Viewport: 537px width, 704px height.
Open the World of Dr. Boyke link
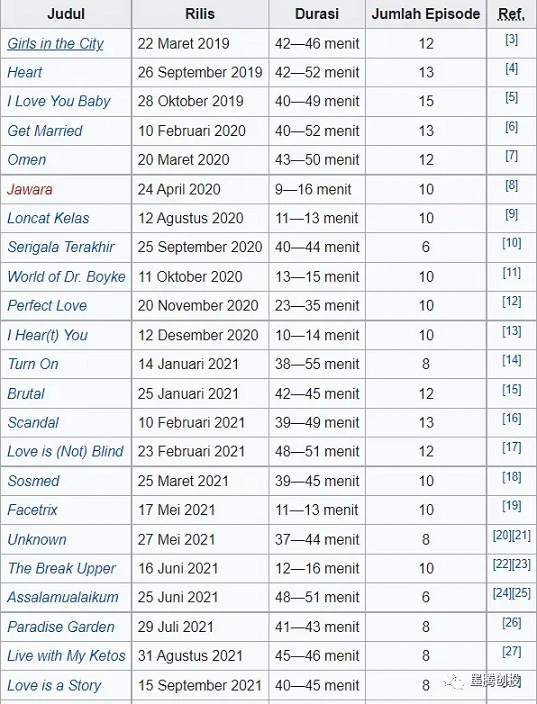[x=66, y=277]
